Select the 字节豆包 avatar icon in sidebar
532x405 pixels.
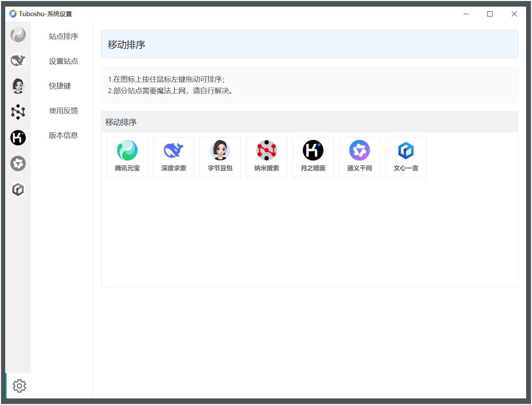coord(18,86)
